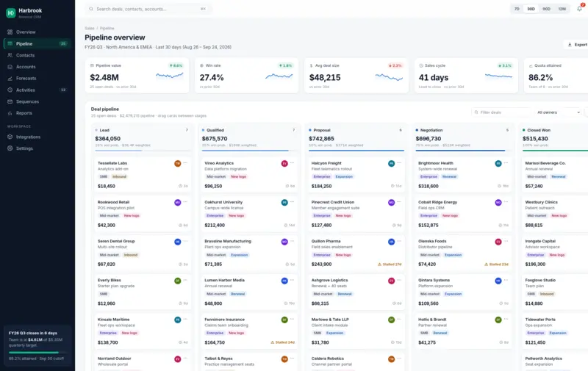This screenshot has height=371, width=588.
Task: Click the Sequences mail icon
Action: click(10, 101)
